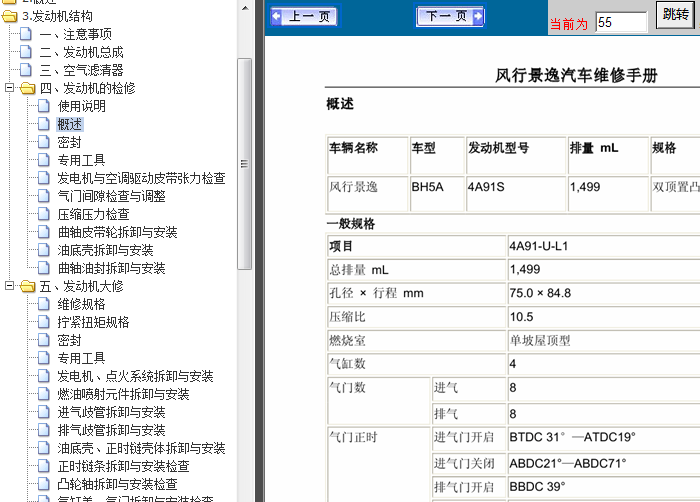Click the 上一页 previous page button

click(304, 17)
